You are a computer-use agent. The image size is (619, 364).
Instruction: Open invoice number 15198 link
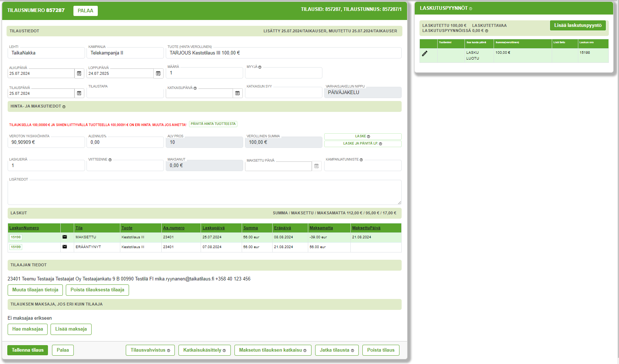click(16, 237)
